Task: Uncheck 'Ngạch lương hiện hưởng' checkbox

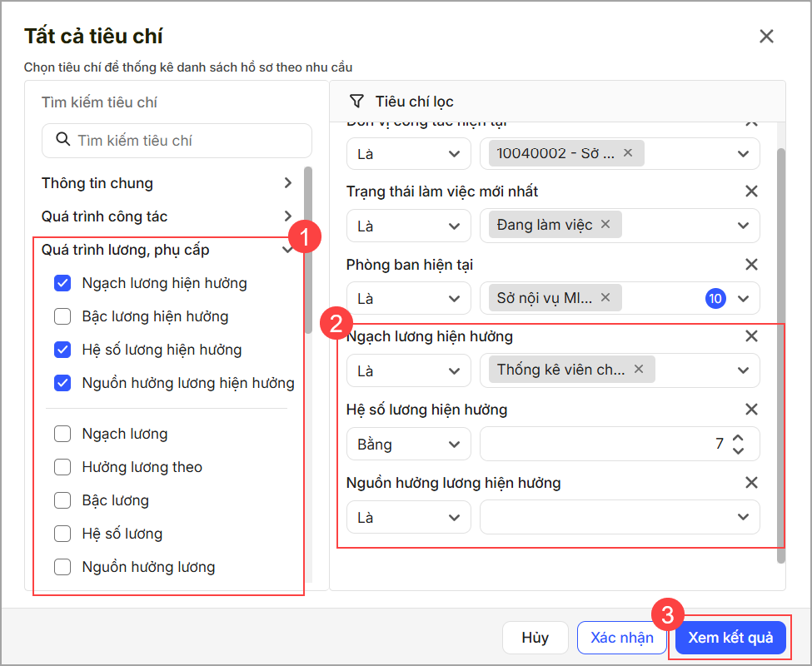Action: click(62, 283)
